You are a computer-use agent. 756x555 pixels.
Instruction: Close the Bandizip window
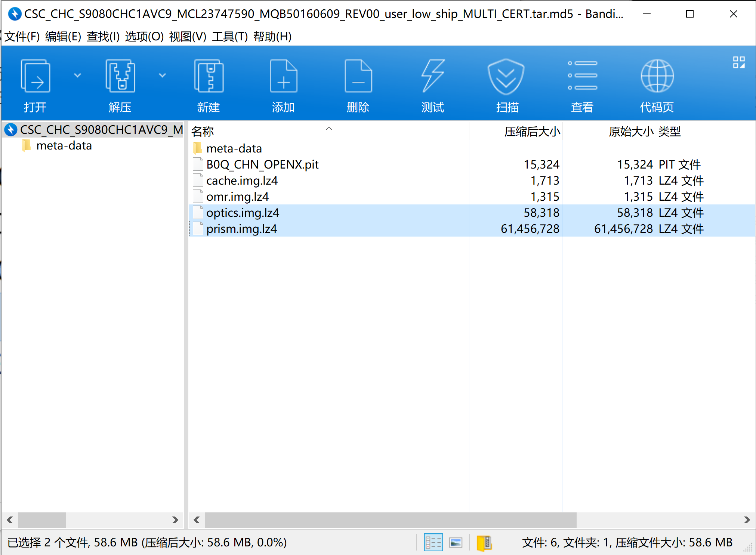pyautogui.click(x=733, y=14)
